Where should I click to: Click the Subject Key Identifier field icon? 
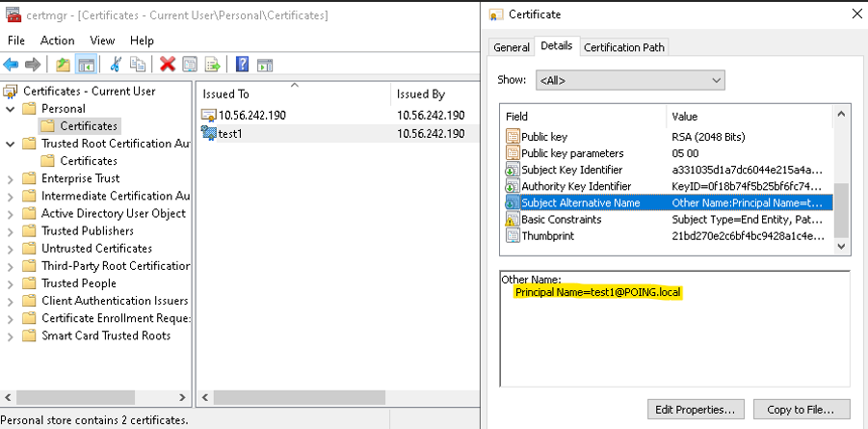[513, 171]
